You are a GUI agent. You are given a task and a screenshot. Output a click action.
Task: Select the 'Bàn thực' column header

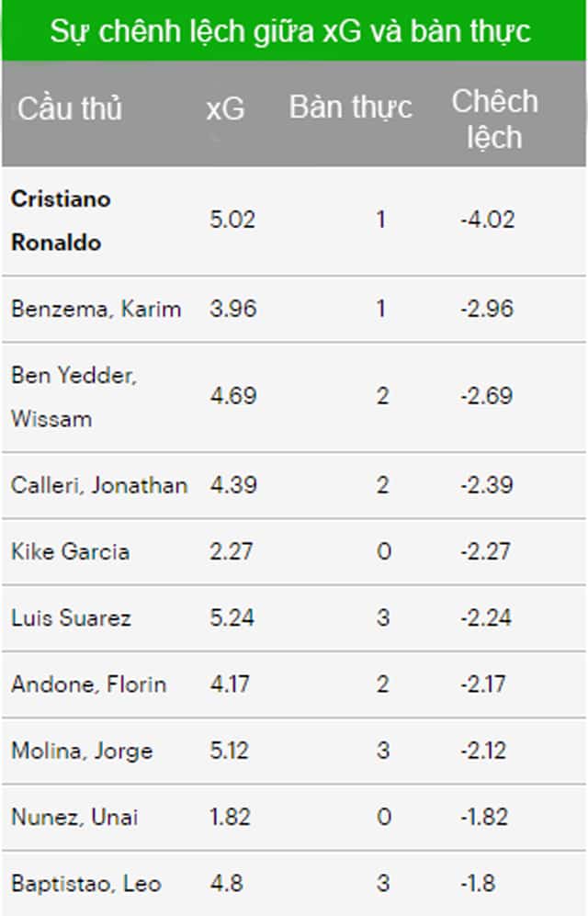[351, 107]
